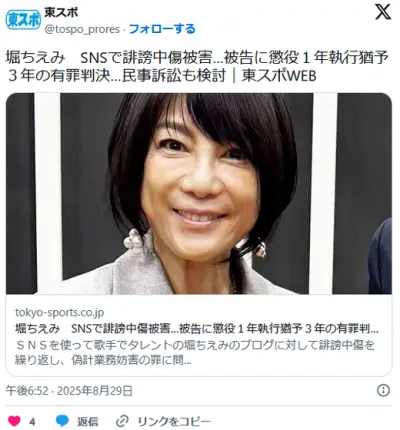Viewport: 400px width, 430px height.
Task: Open the article preview photo thumbnail
Action: coord(199,193)
